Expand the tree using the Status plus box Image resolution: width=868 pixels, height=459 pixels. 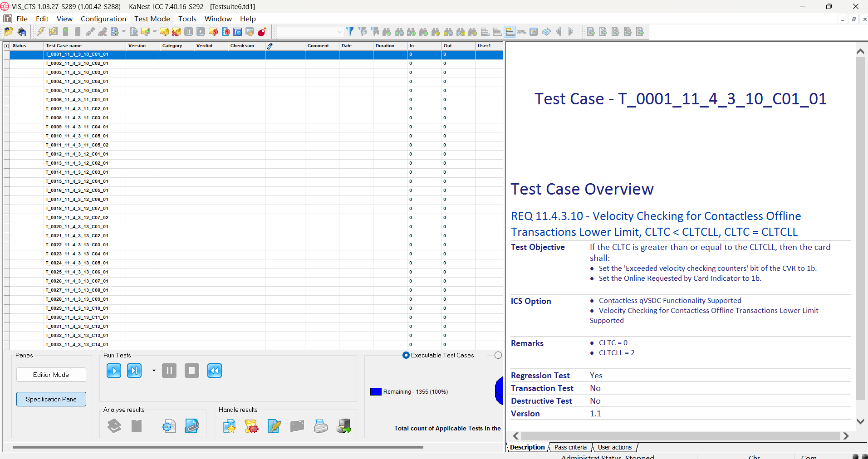(6, 46)
